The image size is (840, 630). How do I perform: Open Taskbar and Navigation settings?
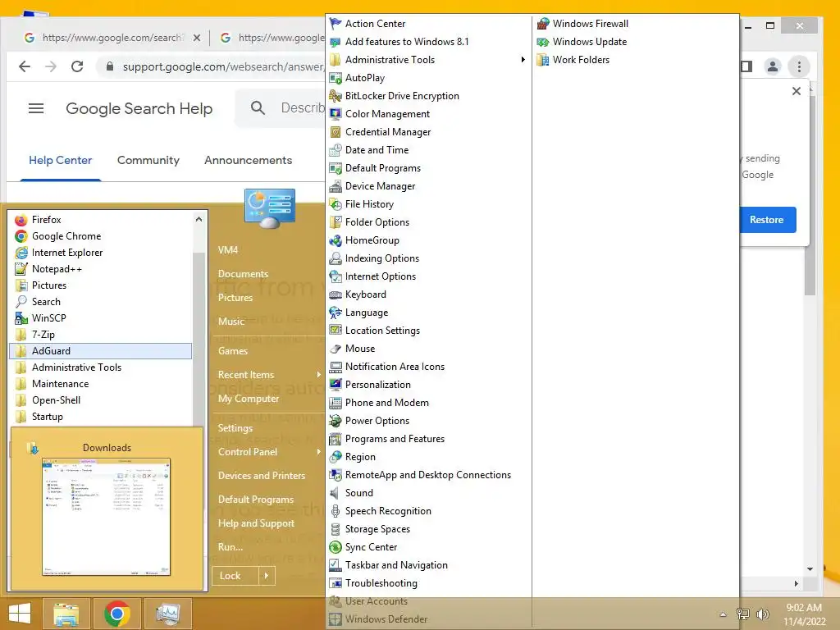tap(396, 565)
